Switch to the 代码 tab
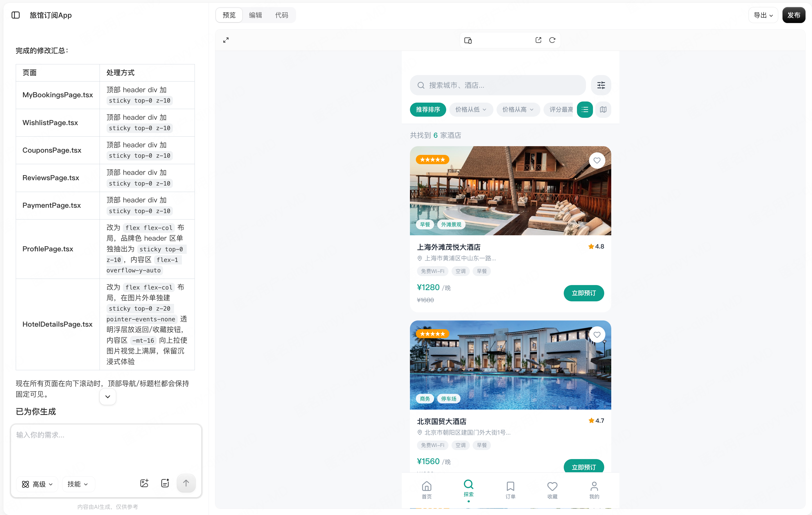Viewport: 812px width, 515px height. click(282, 15)
